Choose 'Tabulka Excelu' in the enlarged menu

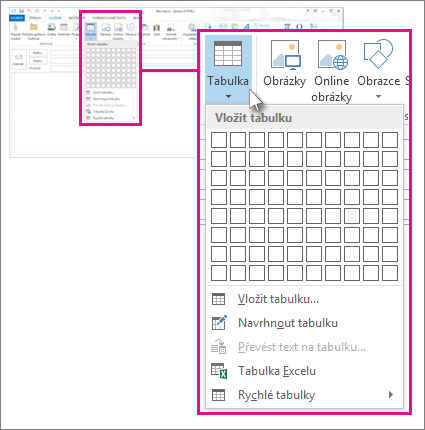pyautogui.click(x=304, y=371)
